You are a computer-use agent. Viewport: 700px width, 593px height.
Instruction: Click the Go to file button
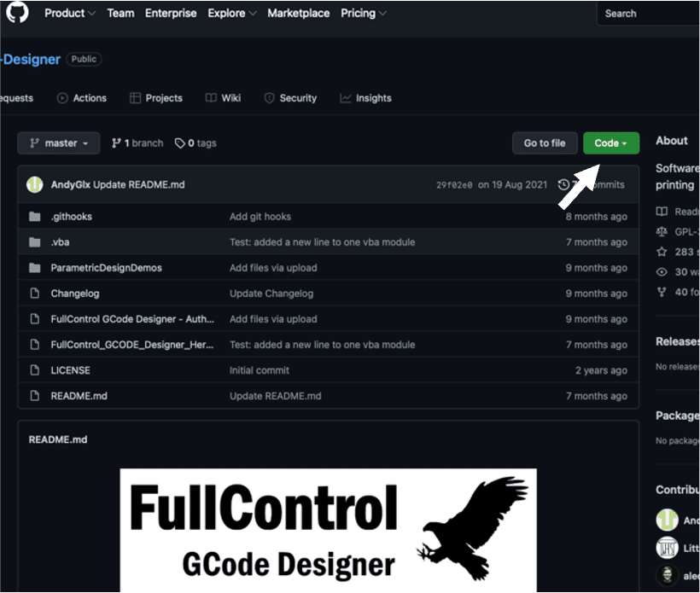545,142
